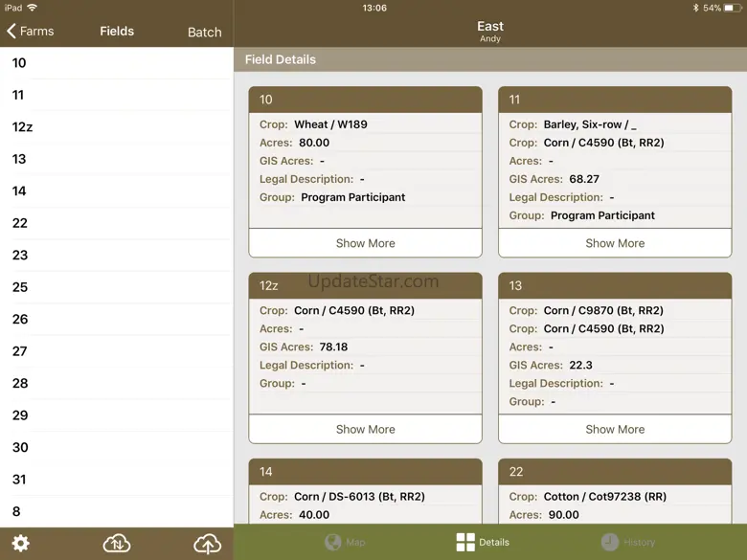Screen dimensions: 747x560
Task: Expand field 11 with Show More
Action: (x=614, y=243)
